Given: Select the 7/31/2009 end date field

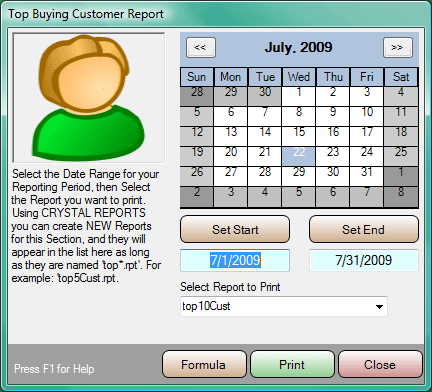Looking at the screenshot, I should tap(364, 260).
